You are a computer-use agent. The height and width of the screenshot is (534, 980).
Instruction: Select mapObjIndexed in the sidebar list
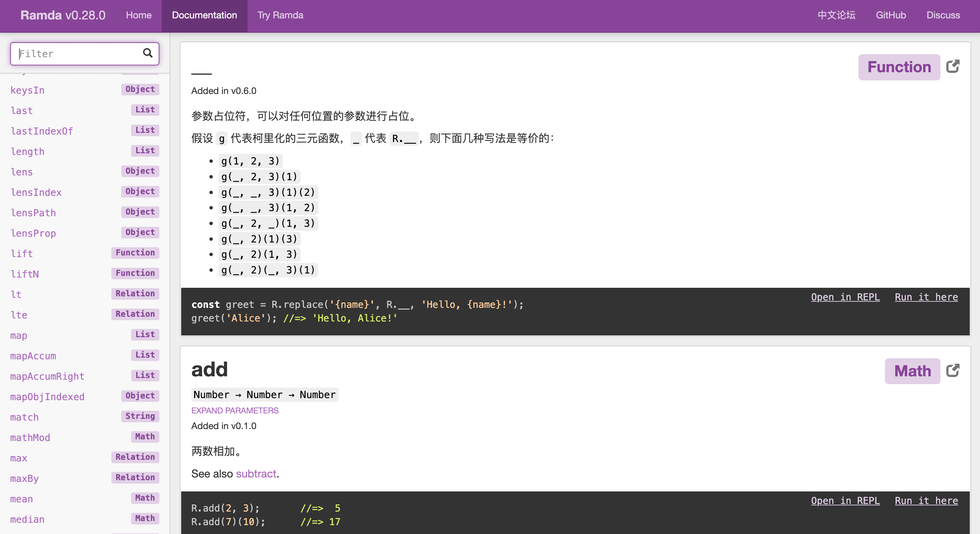coord(47,397)
